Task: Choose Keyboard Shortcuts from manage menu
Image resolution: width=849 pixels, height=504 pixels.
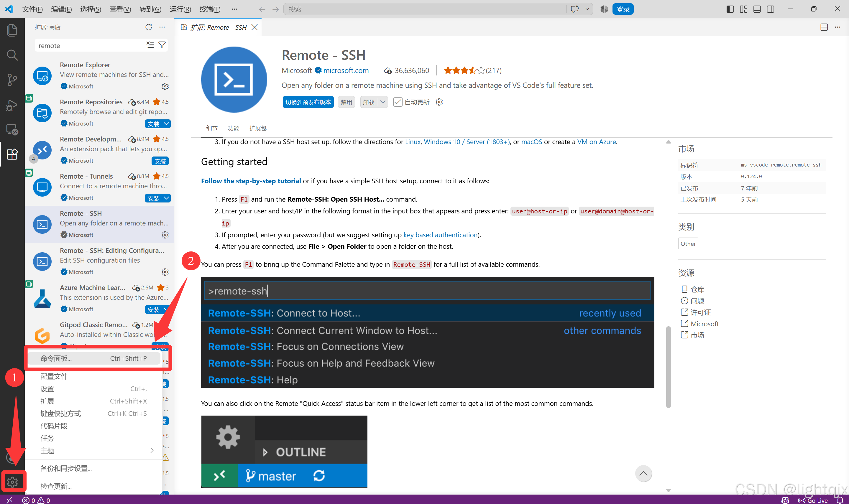Action: click(94, 414)
